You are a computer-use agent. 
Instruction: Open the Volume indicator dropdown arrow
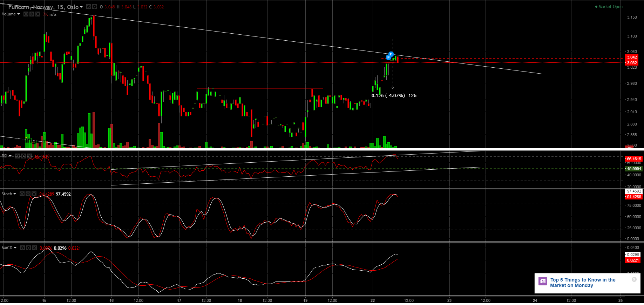point(19,14)
